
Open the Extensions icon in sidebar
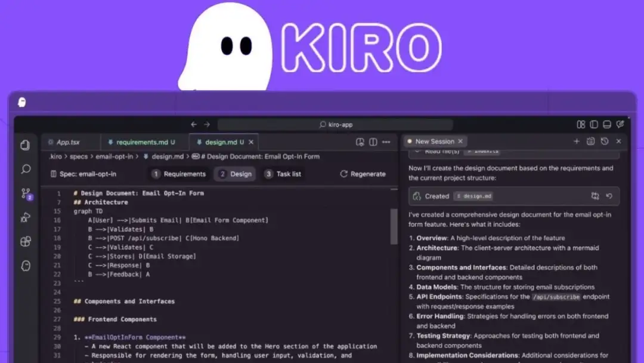(26, 241)
